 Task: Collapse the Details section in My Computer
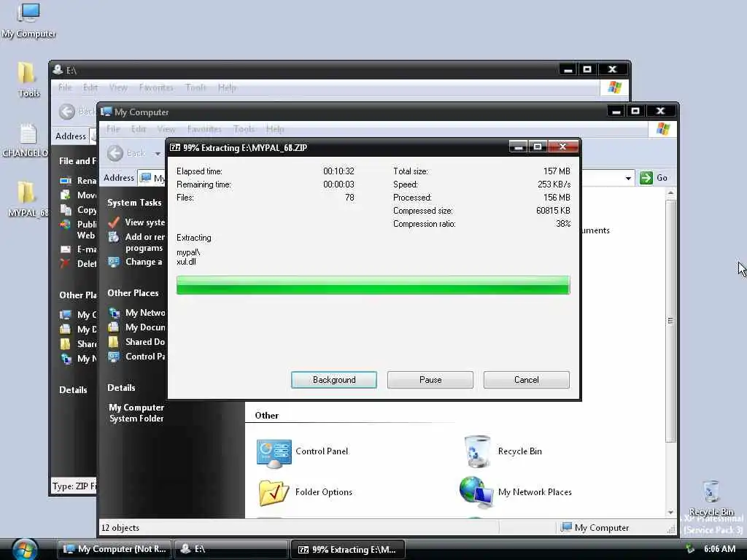pyautogui.click(x=121, y=388)
